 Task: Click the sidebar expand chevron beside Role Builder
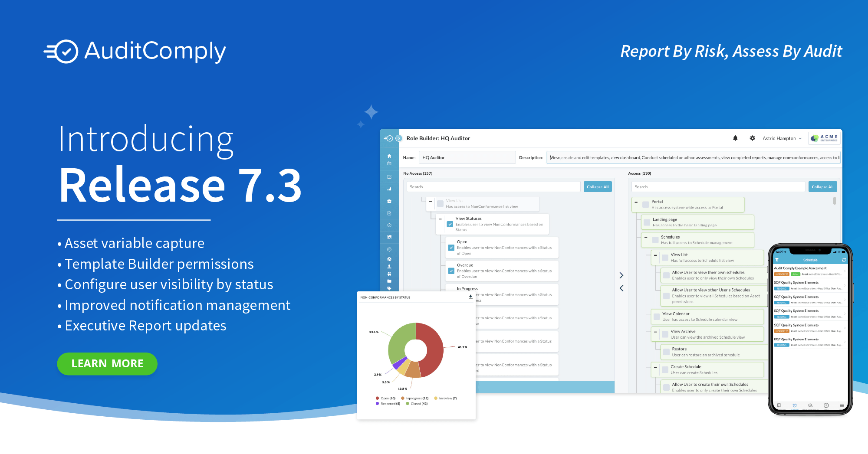point(399,138)
